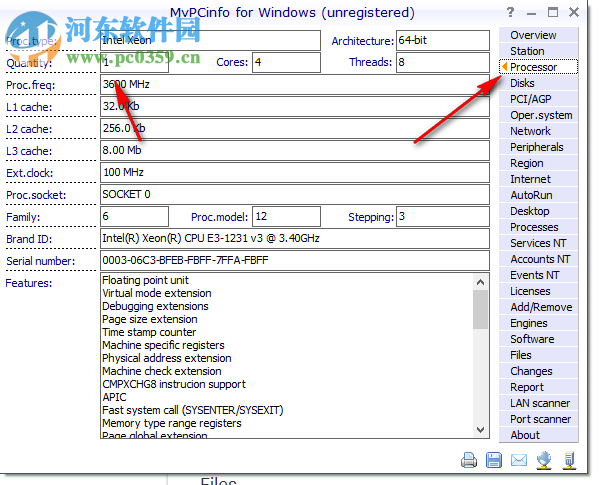Click the L3 cache field with 8.00 Mb

pyautogui.click(x=295, y=150)
